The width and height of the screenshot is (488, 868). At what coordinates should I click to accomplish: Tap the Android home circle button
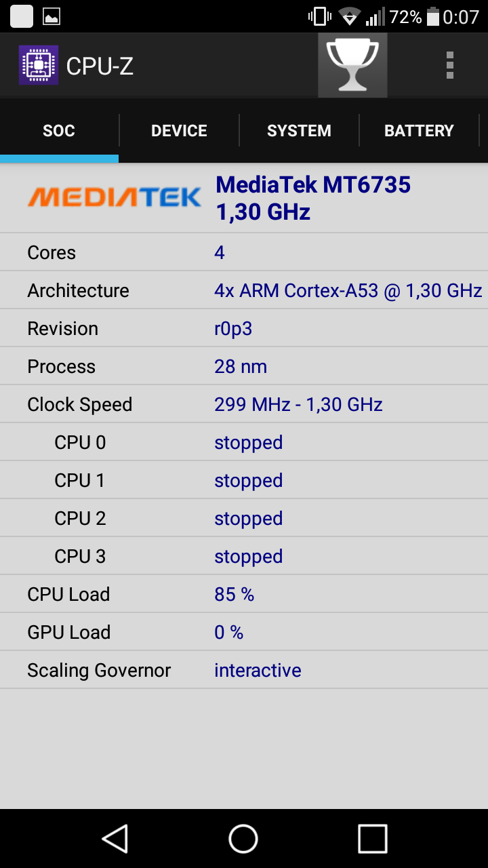point(243,838)
